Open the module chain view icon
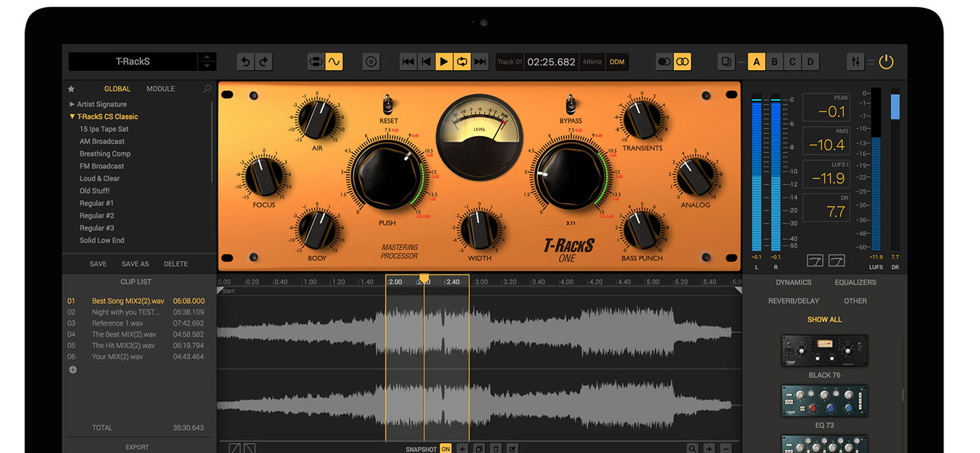980x453 pixels. (x=316, y=62)
